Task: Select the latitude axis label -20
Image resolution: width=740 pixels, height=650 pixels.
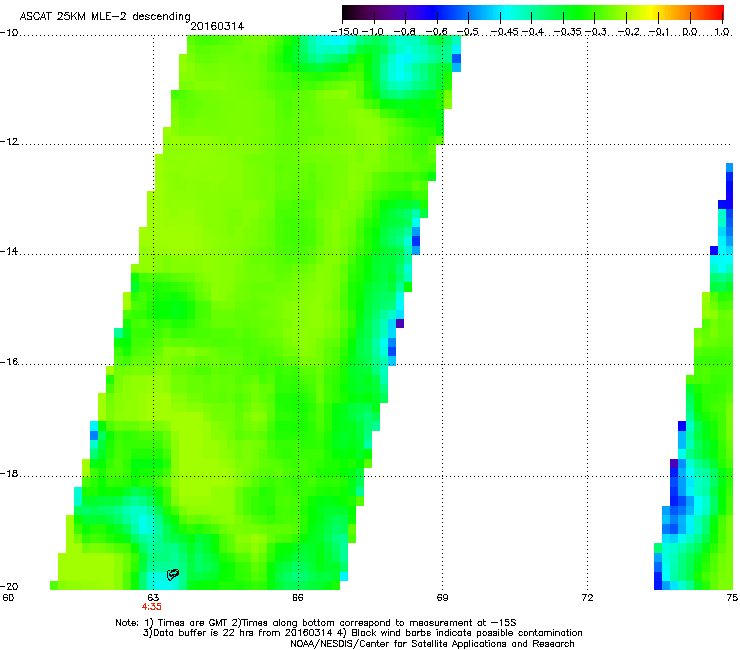Action: pos(9,586)
